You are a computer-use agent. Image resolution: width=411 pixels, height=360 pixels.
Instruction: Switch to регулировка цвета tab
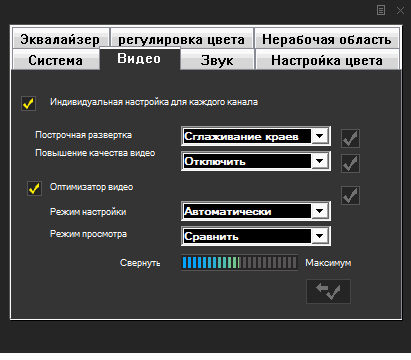coord(182,39)
